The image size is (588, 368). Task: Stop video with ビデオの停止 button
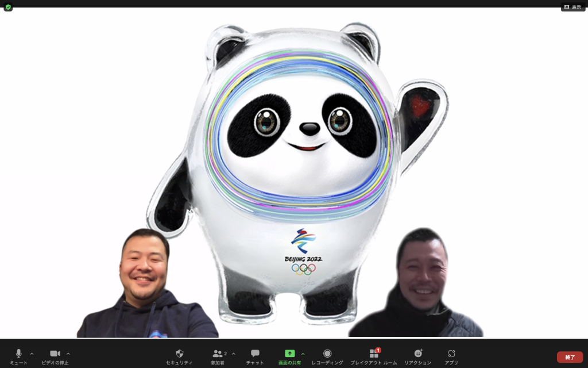point(55,356)
